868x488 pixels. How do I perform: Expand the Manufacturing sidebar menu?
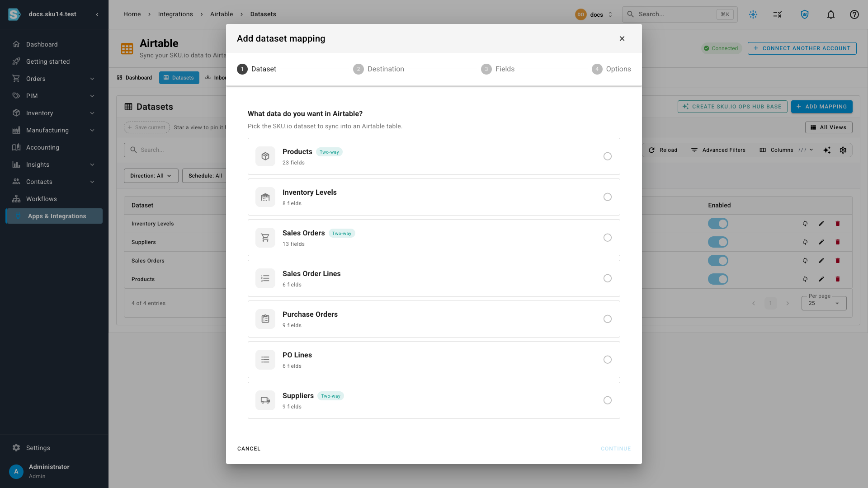[x=92, y=130]
